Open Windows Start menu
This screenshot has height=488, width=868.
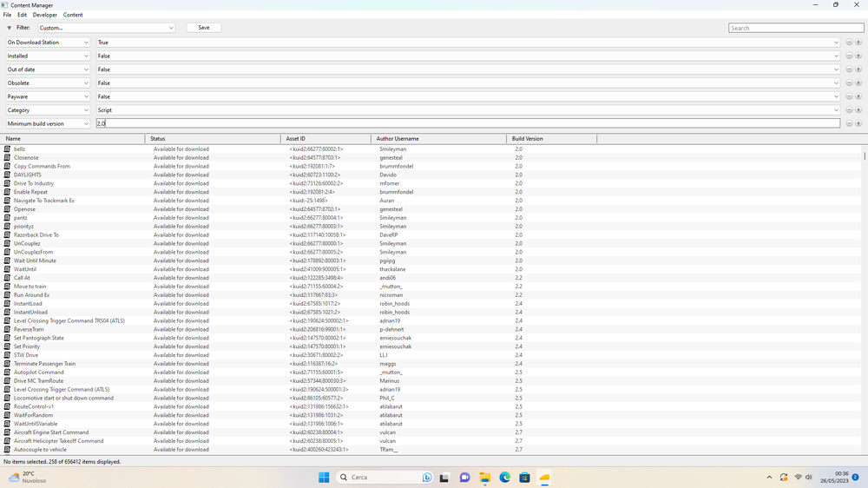[x=324, y=478]
